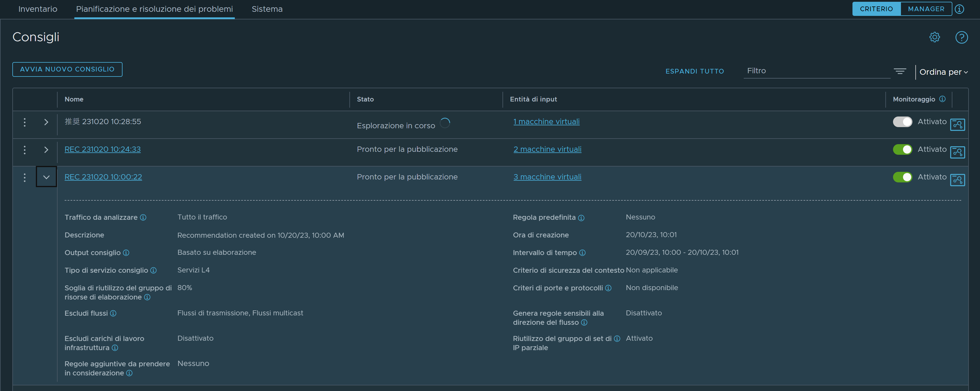Image resolution: width=980 pixels, height=391 pixels.
Task: Open REC 231020 10:24:33 link
Action: (x=103, y=149)
